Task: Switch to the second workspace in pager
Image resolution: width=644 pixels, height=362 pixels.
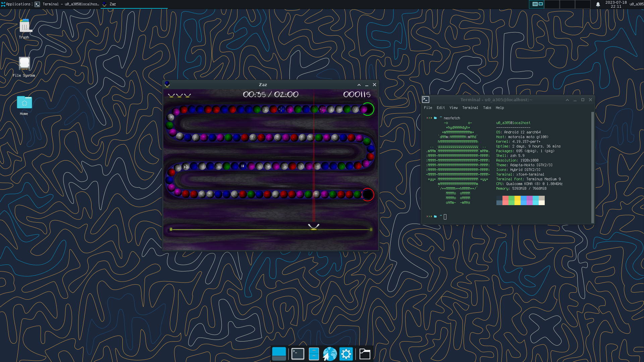Action: [x=552, y=4]
